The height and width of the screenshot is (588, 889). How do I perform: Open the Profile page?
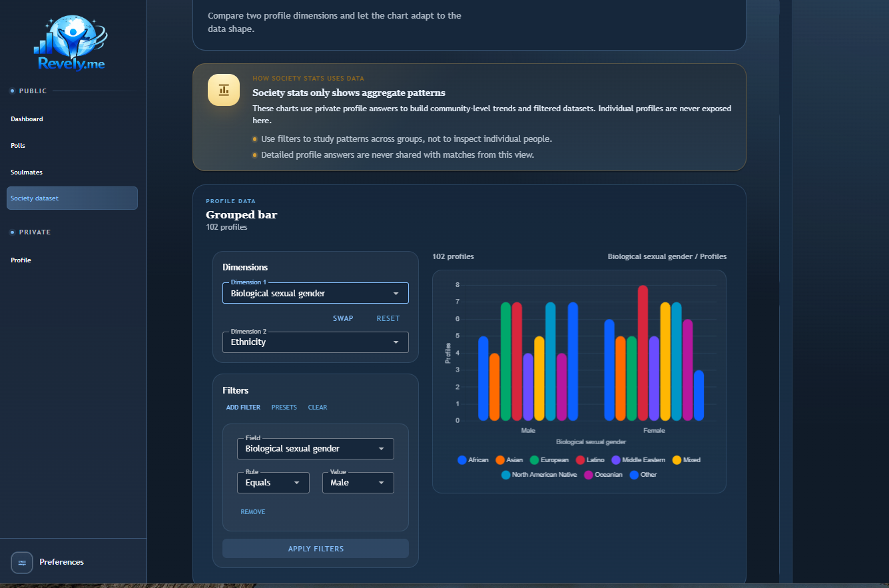21,260
